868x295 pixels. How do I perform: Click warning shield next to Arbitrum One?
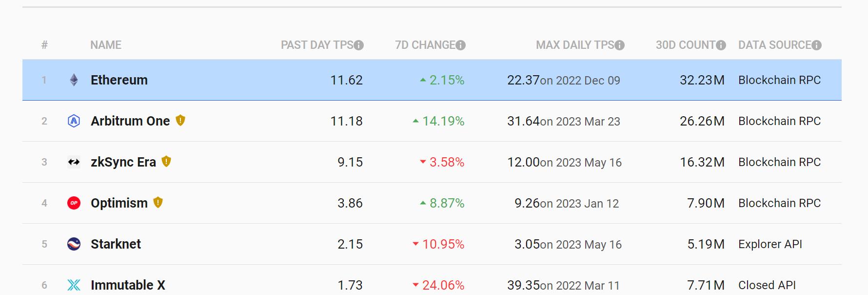(x=180, y=121)
